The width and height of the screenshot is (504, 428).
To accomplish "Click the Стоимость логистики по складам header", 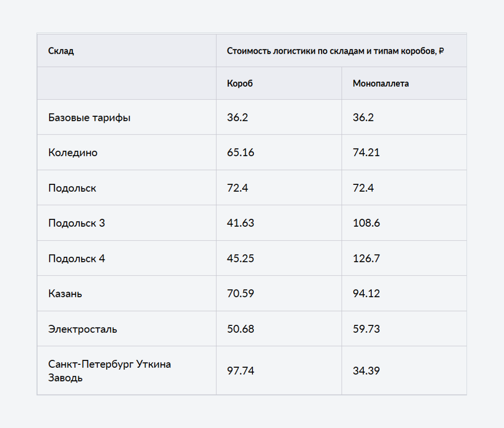I will 335,51.
